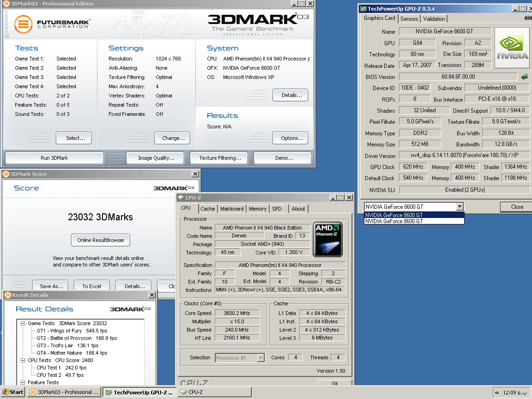Click the To Excel button
The image size is (532, 399).
(91, 286)
